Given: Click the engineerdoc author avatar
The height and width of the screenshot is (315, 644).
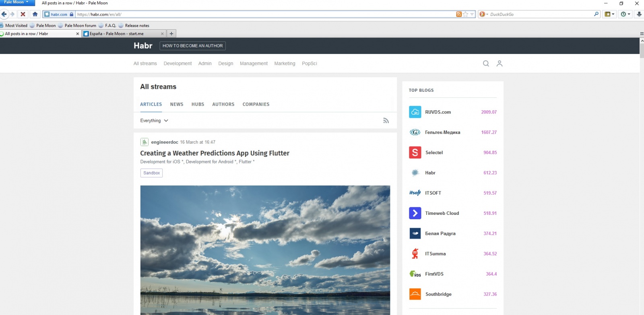Looking at the screenshot, I should coord(144,142).
